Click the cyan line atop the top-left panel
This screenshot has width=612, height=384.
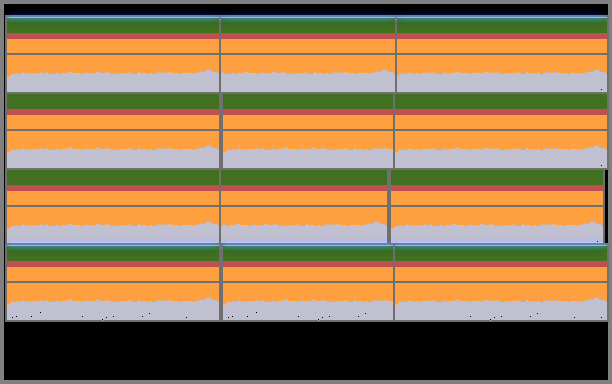point(113,17)
